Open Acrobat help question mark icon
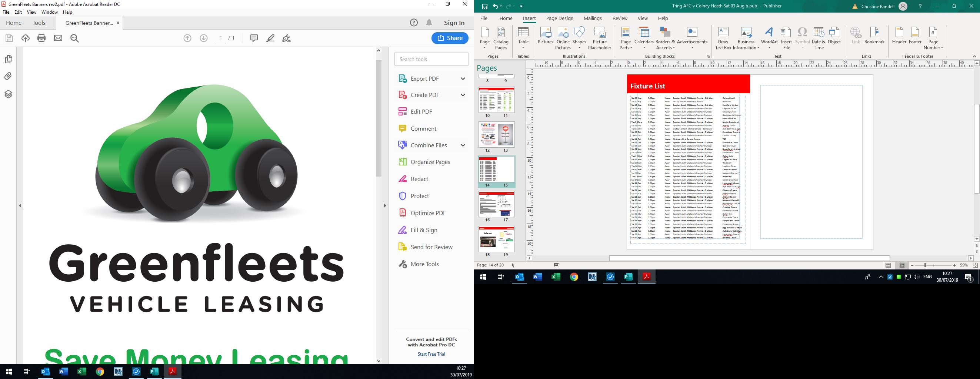The width and height of the screenshot is (980, 379). 414,23
